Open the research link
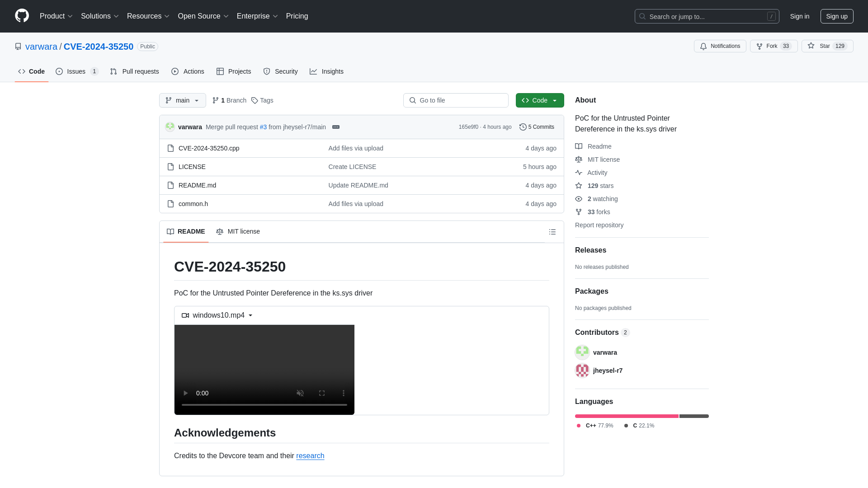This screenshot has width=868, height=488. (310, 455)
